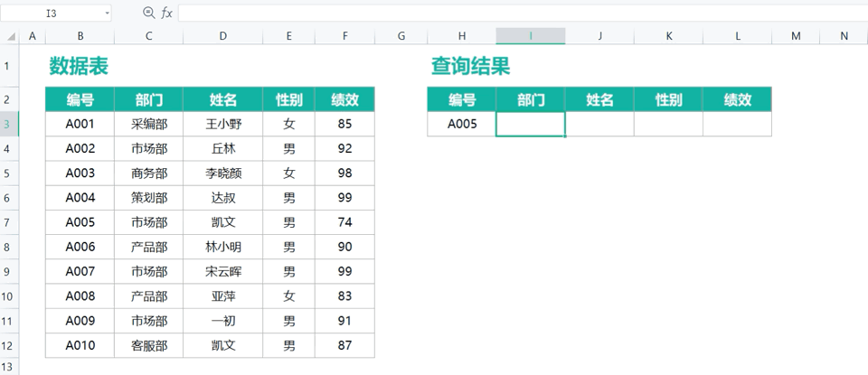Select cell 策划部

click(x=149, y=198)
